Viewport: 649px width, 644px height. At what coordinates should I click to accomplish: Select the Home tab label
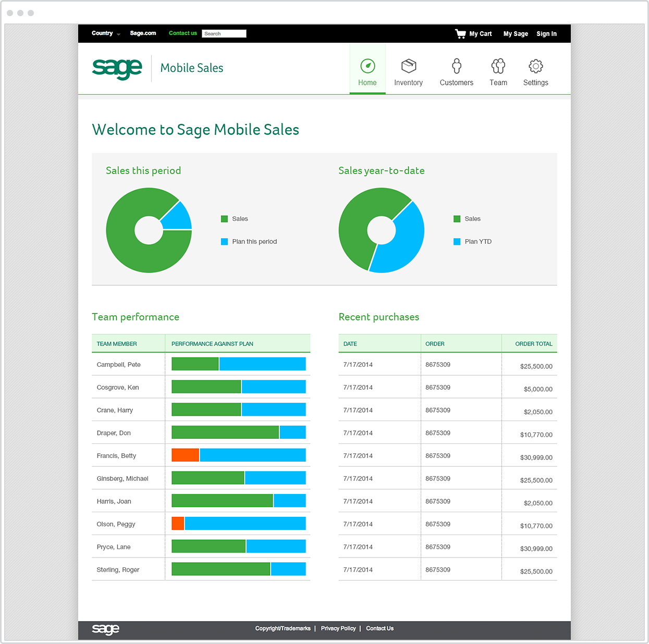(368, 83)
